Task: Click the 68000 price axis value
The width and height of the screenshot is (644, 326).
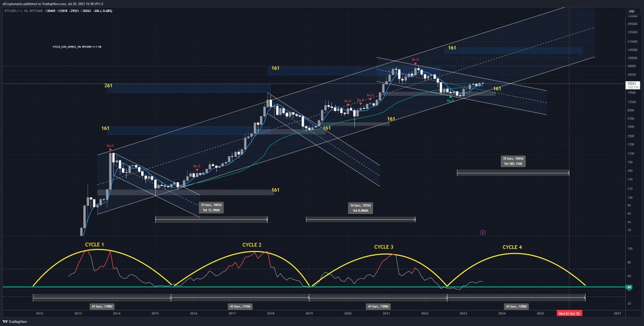Action: (x=631, y=66)
